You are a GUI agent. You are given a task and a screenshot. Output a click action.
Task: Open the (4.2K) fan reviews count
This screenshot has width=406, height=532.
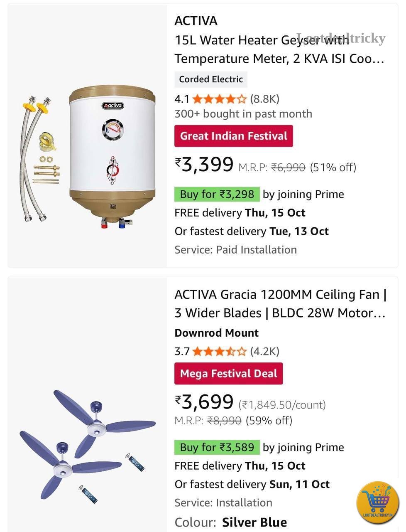(x=264, y=352)
